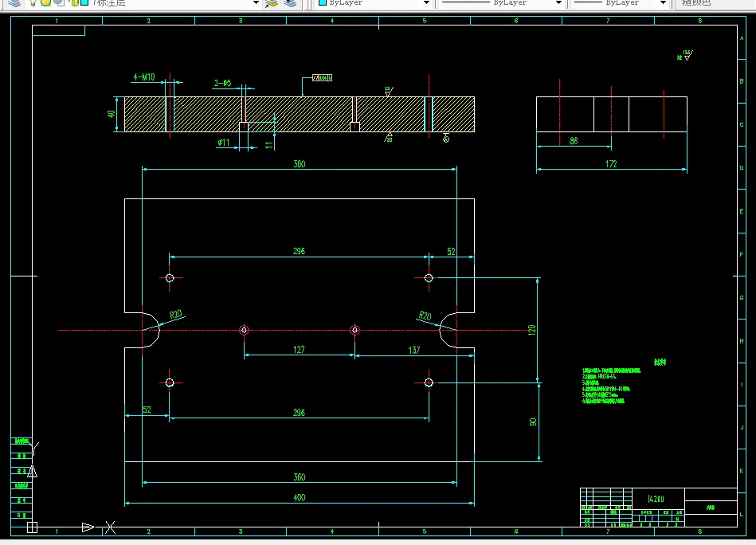The height and width of the screenshot is (545, 756).
Task: Select the geometric tolerance frame above section view
Action: pos(322,77)
